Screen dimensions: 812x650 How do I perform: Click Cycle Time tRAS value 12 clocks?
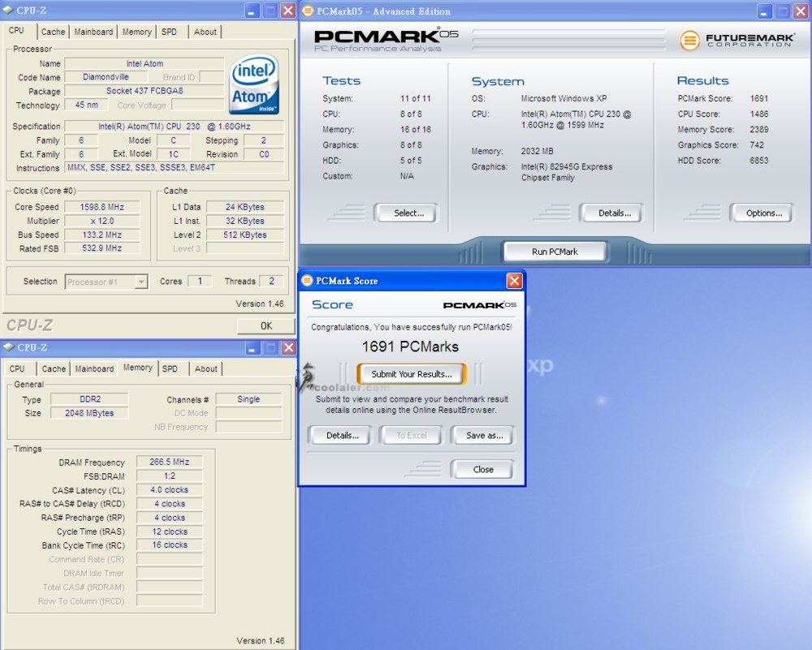click(x=170, y=532)
